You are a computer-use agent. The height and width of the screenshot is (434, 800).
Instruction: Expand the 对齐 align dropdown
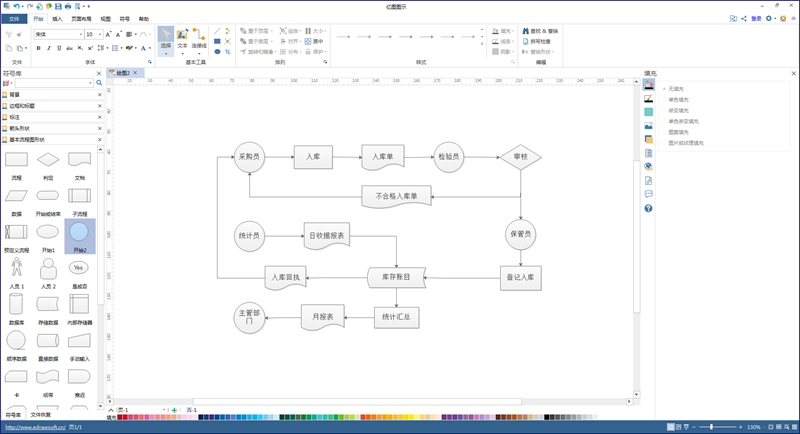click(x=299, y=41)
